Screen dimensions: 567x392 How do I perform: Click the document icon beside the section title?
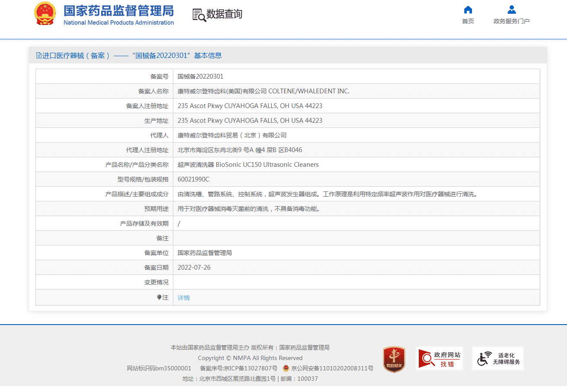tap(39, 55)
